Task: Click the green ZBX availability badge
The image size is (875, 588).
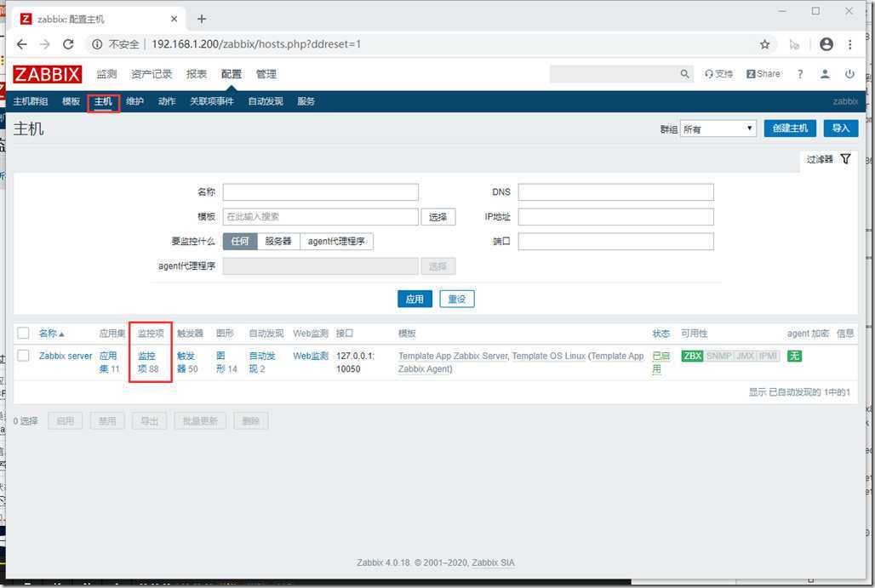Action: point(693,356)
